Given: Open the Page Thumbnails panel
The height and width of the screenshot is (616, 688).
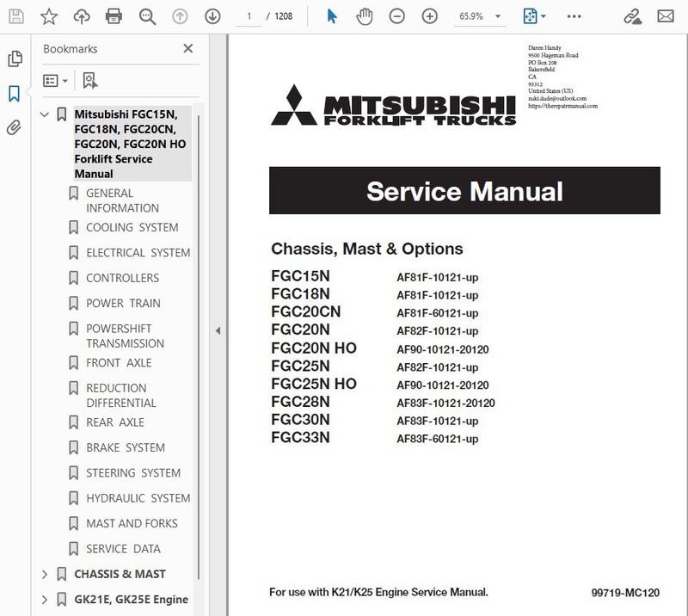Looking at the screenshot, I should pyautogui.click(x=15, y=59).
